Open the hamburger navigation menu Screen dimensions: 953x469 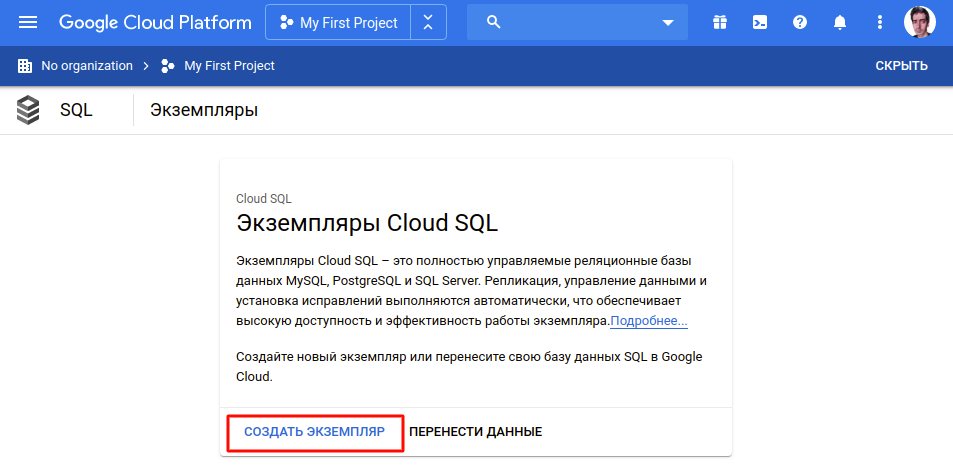28,22
